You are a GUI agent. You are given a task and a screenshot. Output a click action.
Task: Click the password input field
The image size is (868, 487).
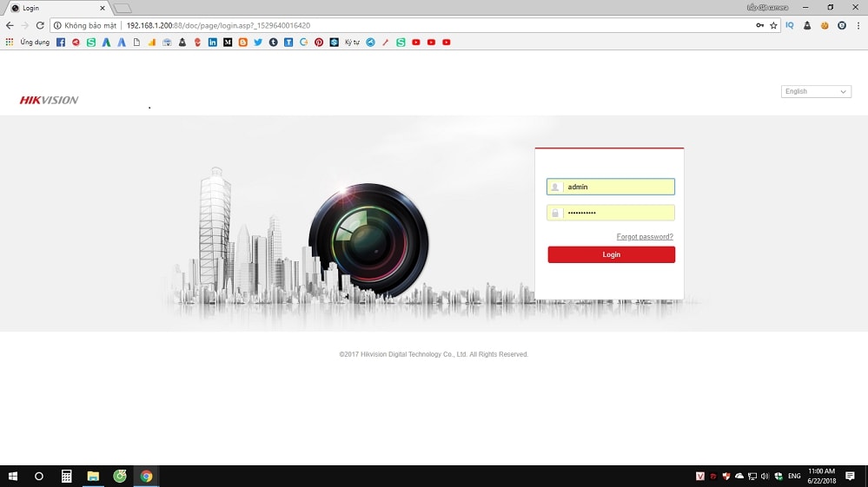611,213
